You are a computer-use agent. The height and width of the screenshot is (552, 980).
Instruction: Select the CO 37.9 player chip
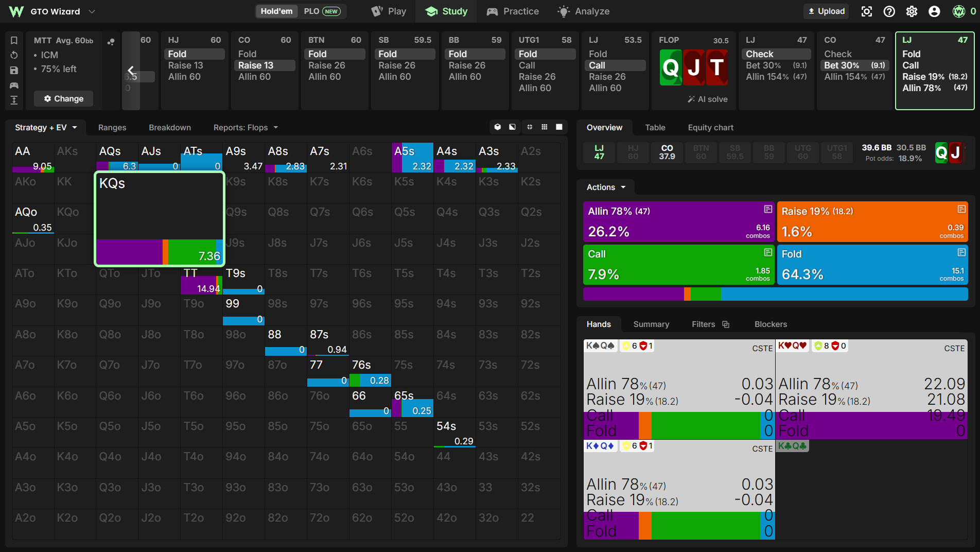click(667, 152)
